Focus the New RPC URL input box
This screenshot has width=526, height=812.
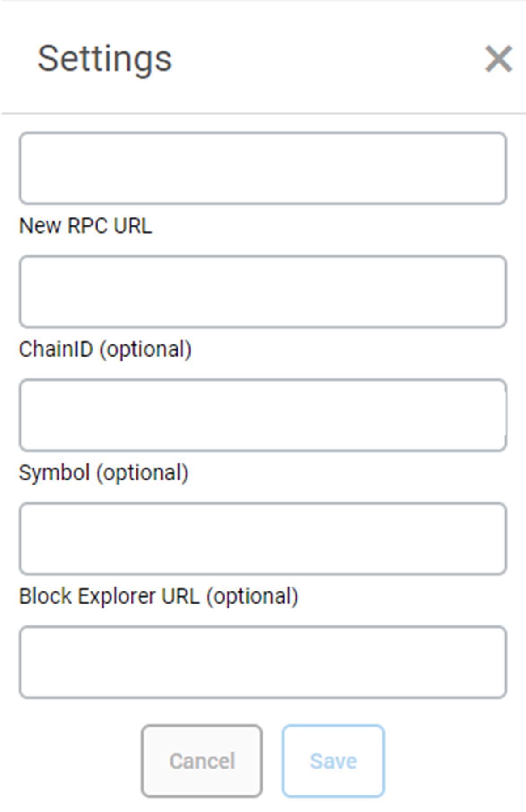coord(263,292)
